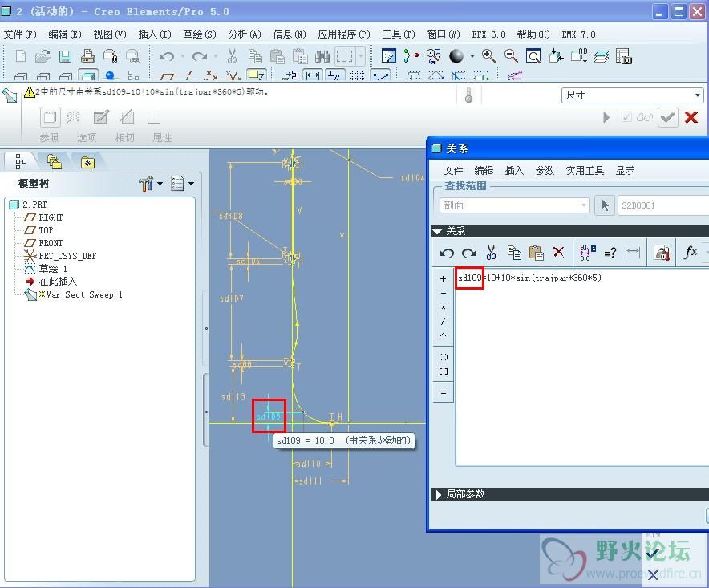Open the redo history dropdown arrow
This screenshot has height=588, width=709.
click(216, 56)
